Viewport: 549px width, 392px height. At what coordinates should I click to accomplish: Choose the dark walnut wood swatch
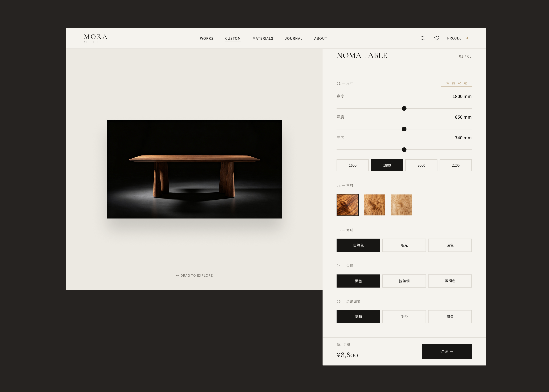[348, 205]
